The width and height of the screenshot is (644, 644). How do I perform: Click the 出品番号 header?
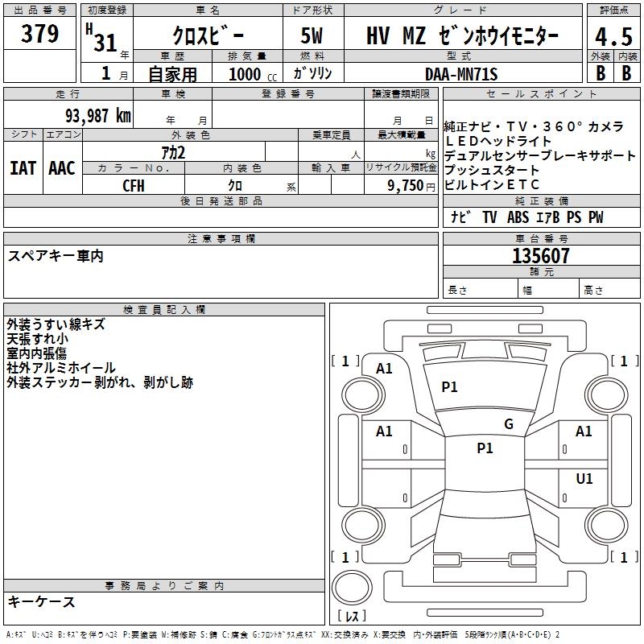click(x=39, y=10)
